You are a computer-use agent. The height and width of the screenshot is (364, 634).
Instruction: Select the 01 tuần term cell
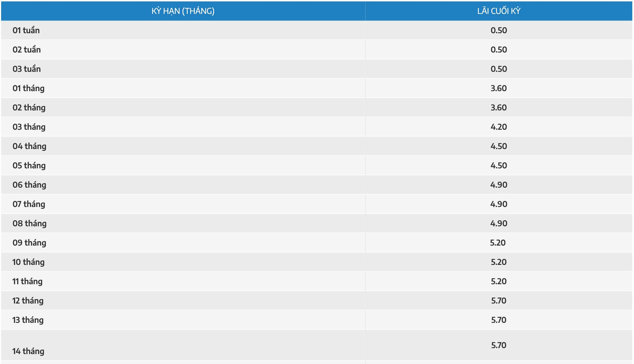26,30
